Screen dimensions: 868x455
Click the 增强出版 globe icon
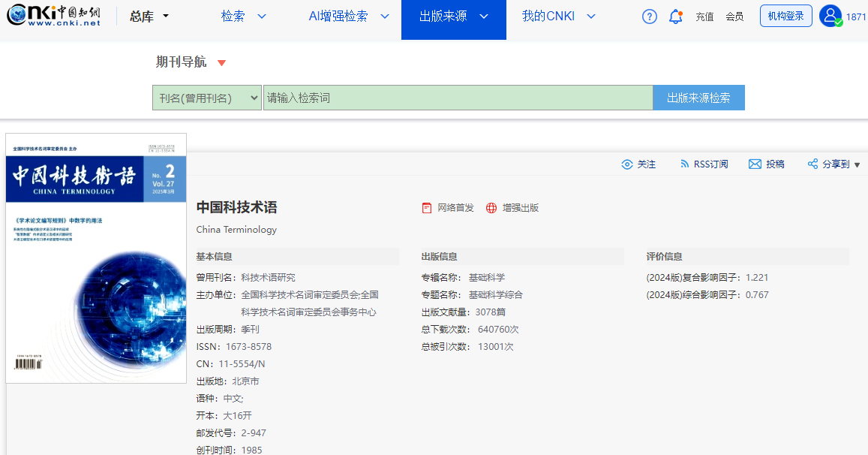coord(491,208)
